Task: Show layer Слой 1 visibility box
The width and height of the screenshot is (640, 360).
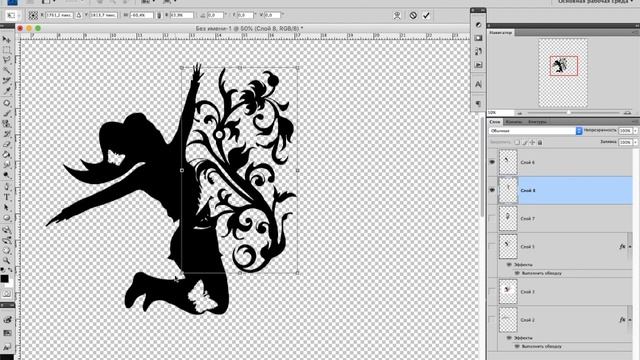Action: point(492,247)
